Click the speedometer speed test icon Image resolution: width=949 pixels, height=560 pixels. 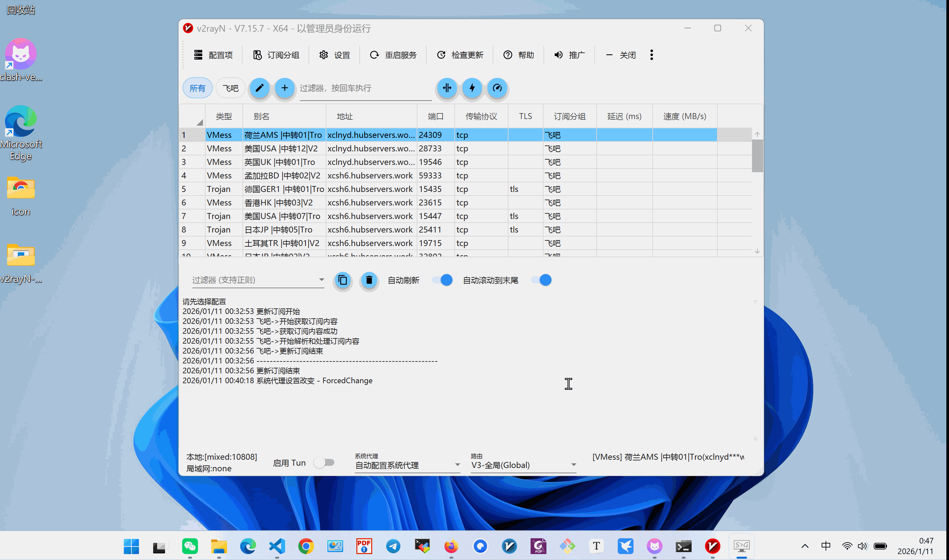pos(497,88)
